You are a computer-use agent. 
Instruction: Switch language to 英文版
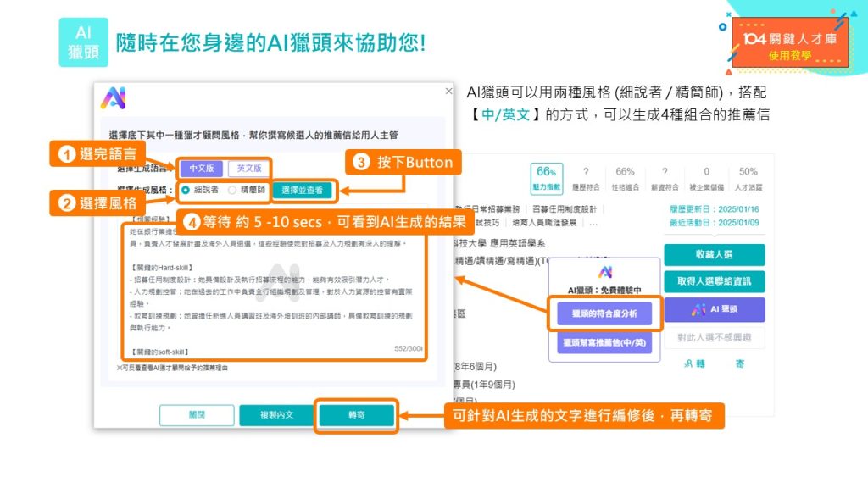[248, 169]
